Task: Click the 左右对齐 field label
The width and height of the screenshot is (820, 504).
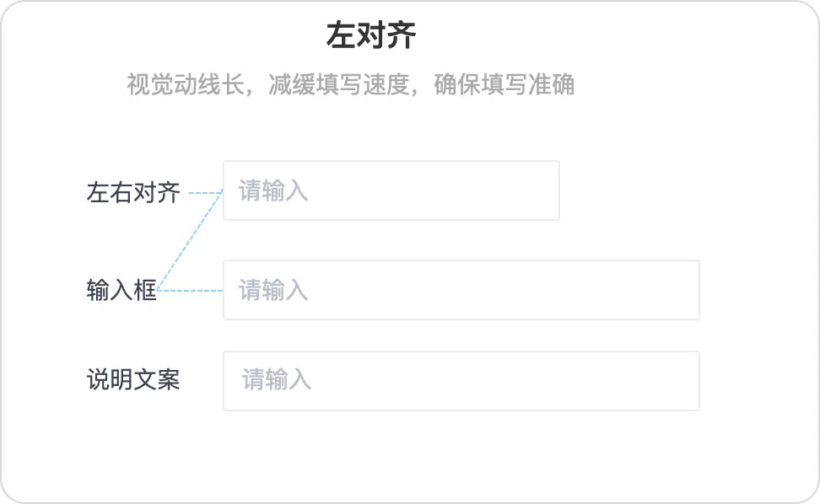Action: (x=133, y=193)
